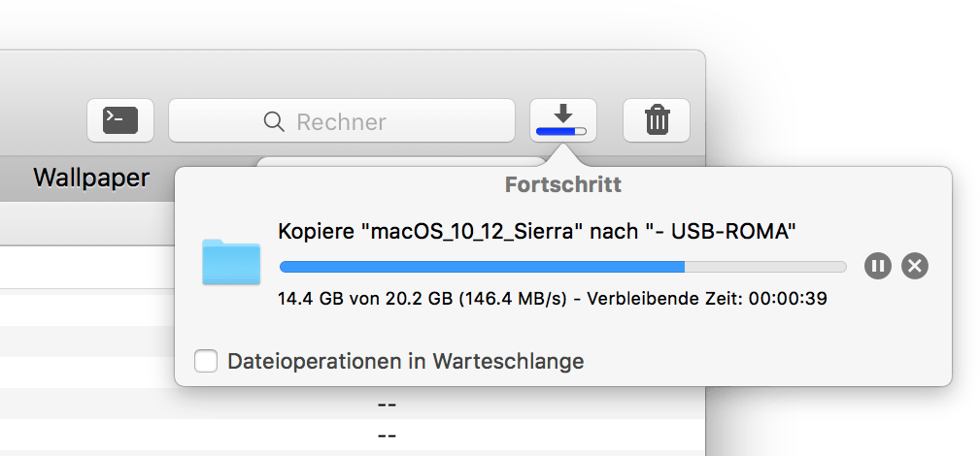Enable Dateioperationen in Warteschlange checkbox
This screenshot has height=456, width=980.
pos(206,361)
